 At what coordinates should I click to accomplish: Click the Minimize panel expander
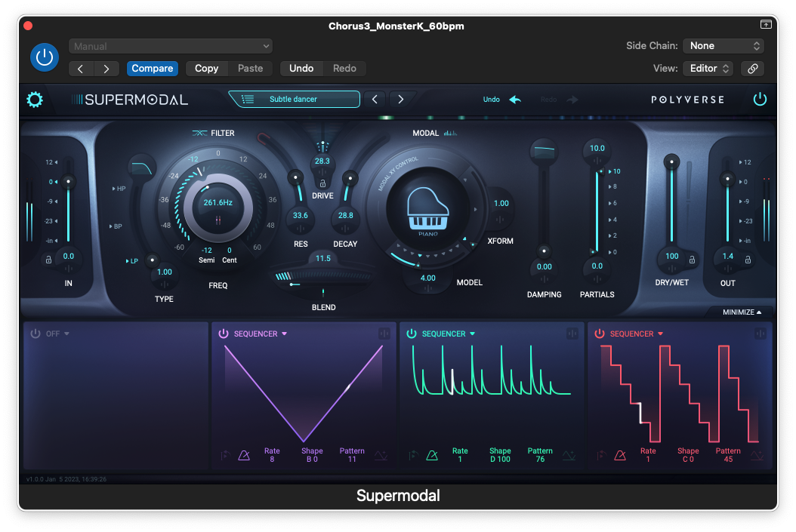coord(742,312)
